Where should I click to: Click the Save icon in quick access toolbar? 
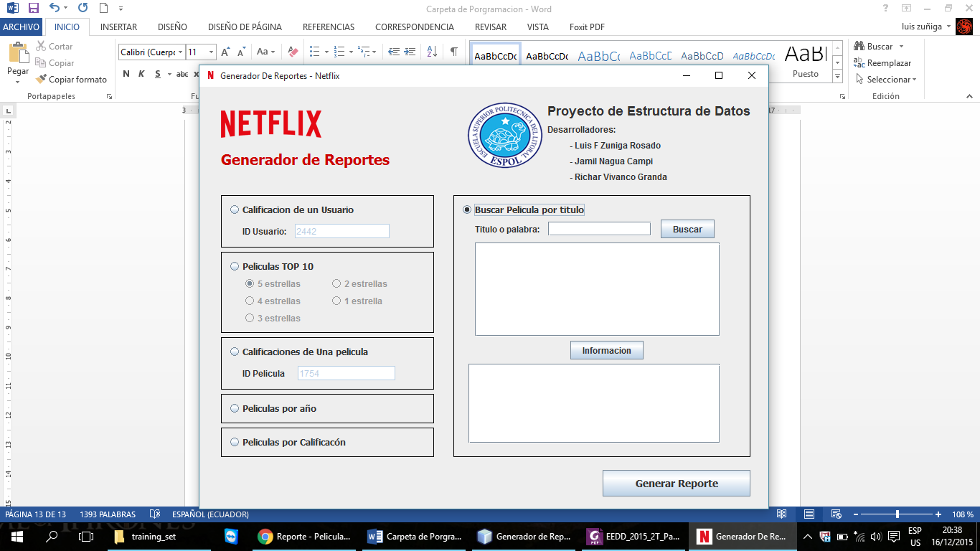coord(33,9)
